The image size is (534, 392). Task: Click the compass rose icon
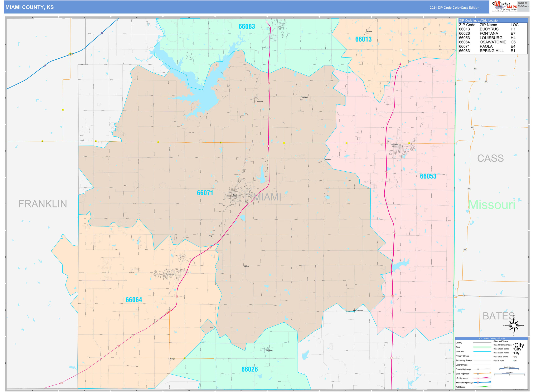pos(514,325)
